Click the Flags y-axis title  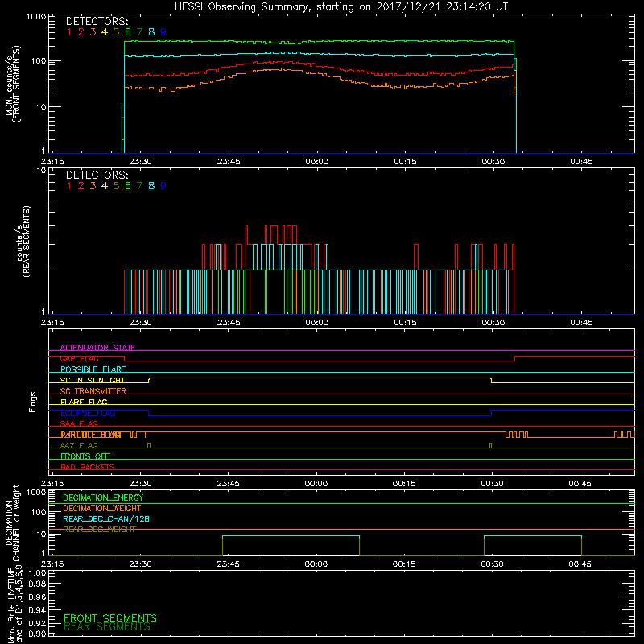(x=33, y=402)
